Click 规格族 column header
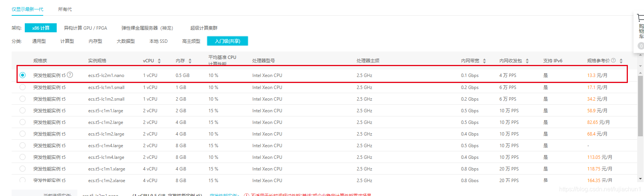 (x=40, y=60)
